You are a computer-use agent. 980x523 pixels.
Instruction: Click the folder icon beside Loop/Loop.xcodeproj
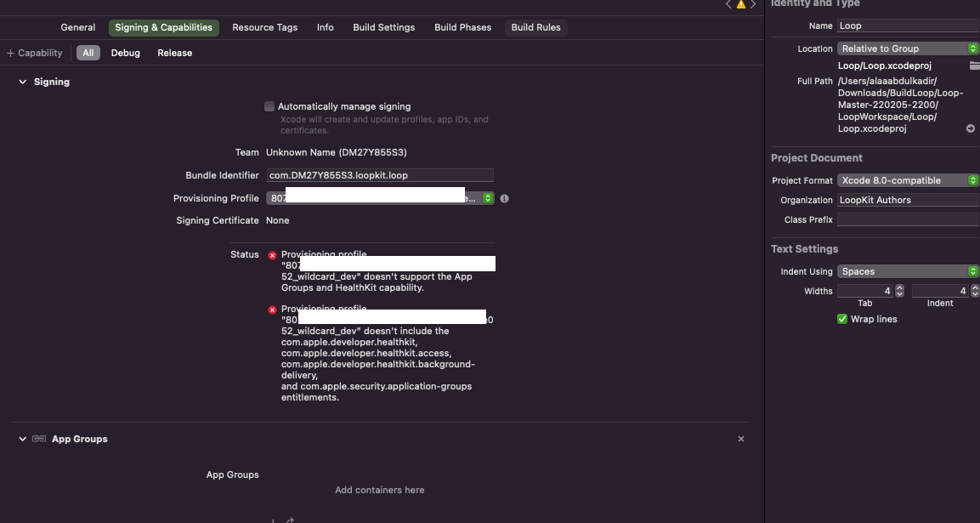click(974, 65)
